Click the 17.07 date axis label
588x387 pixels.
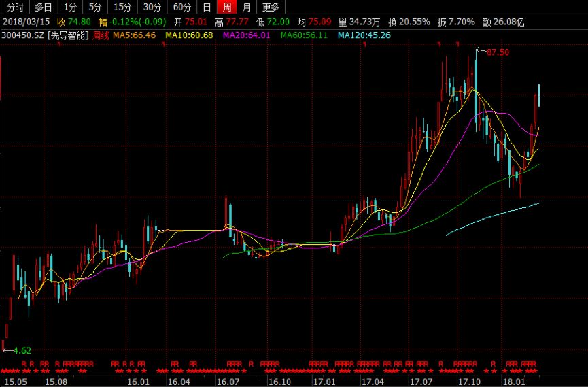coord(421,382)
